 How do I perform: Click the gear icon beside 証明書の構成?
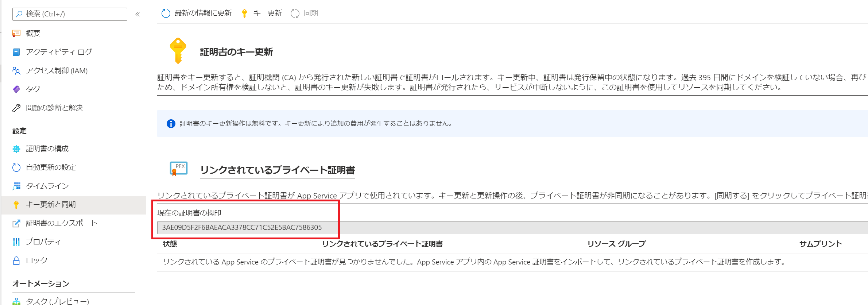16,149
